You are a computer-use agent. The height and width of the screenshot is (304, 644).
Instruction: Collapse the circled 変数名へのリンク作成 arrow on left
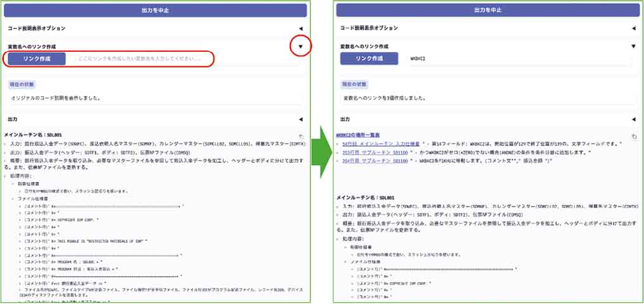pos(301,47)
